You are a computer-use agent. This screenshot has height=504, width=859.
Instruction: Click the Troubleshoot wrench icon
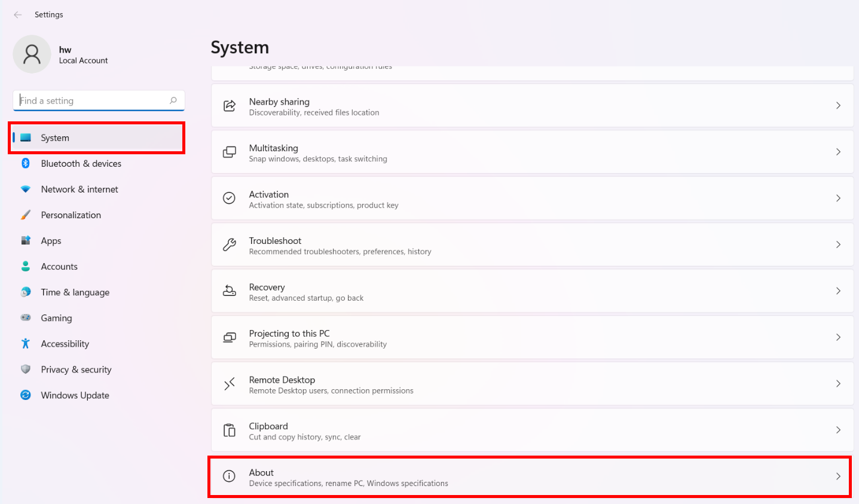230,245
